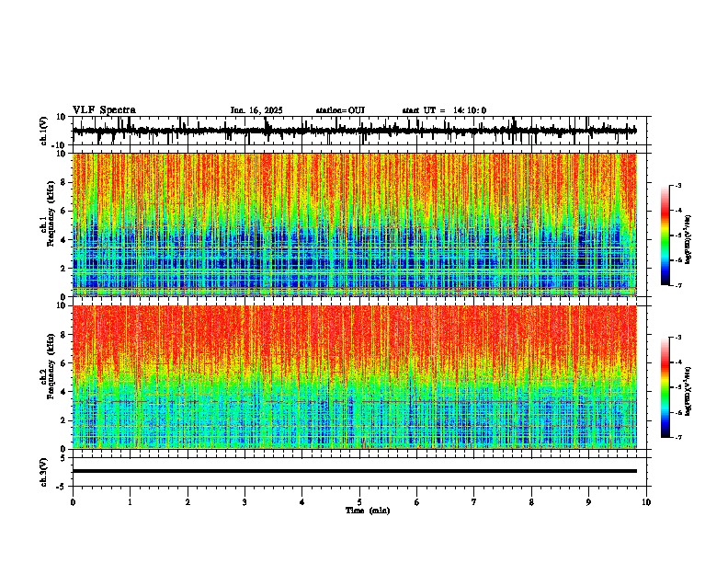This screenshot has width=728, height=563.
Task: Click the 4 kHz tick on ch.1 frequency axis
Action: pyautogui.click(x=64, y=240)
